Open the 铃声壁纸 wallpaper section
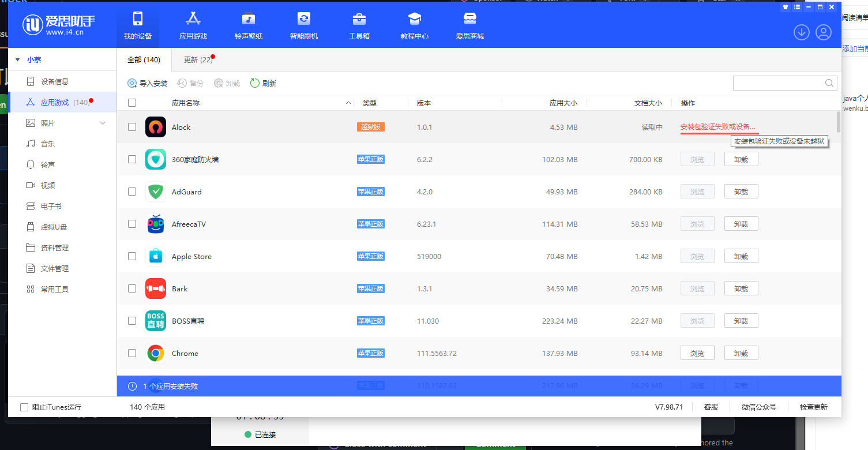 (x=248, y=25)
